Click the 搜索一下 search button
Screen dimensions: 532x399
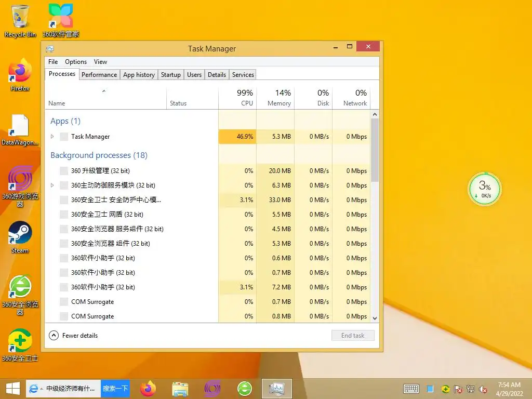point(115,389)
